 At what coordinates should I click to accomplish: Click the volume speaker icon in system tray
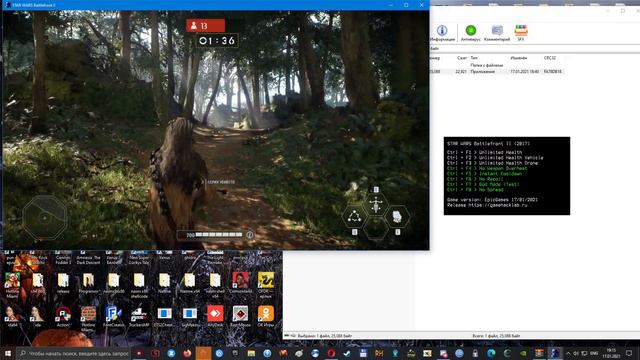click(576, 353)
